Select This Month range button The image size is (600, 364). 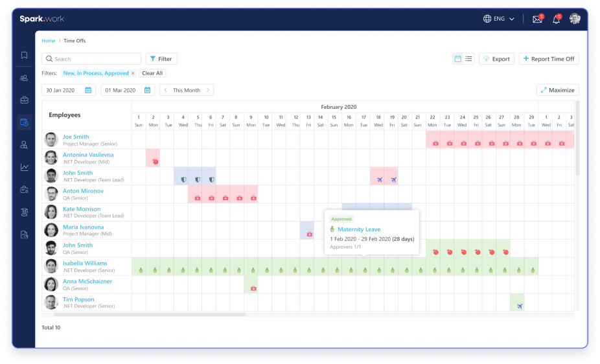pos(187,90)
